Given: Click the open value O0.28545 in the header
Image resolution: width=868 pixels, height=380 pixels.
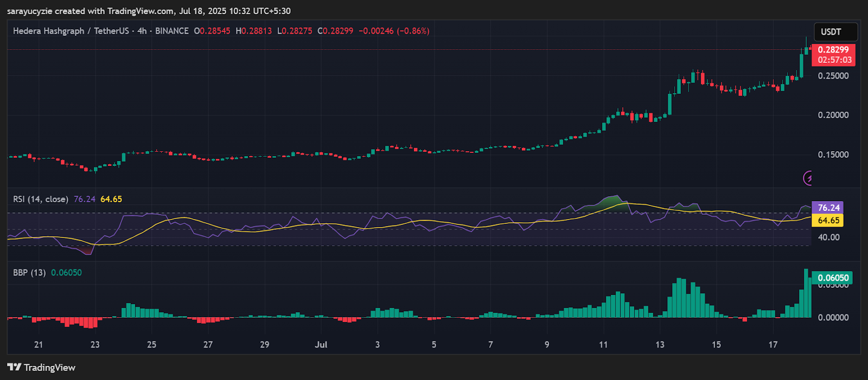Looking at the screenshot, I should [x=212, y=31].
